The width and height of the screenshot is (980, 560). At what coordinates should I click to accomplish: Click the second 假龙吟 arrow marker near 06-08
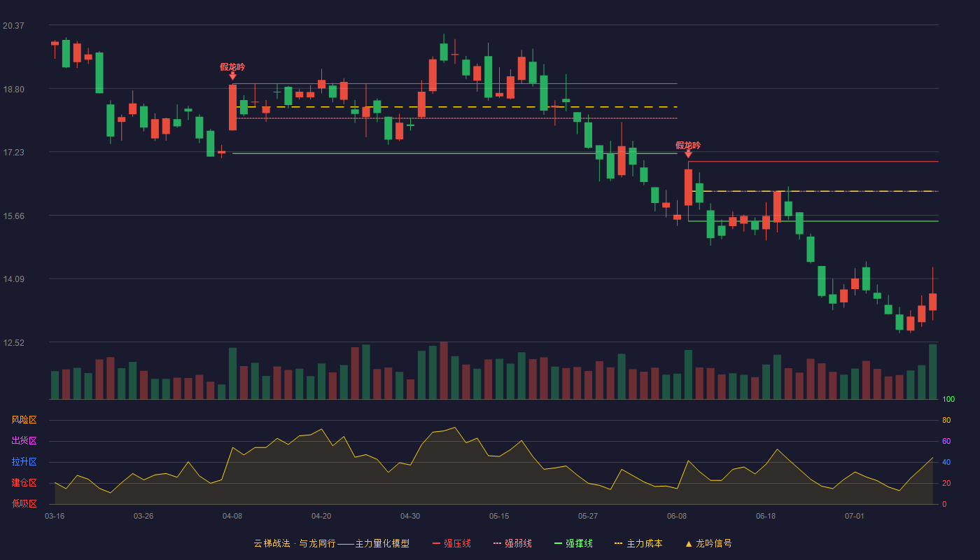click(x=688, y=154)
